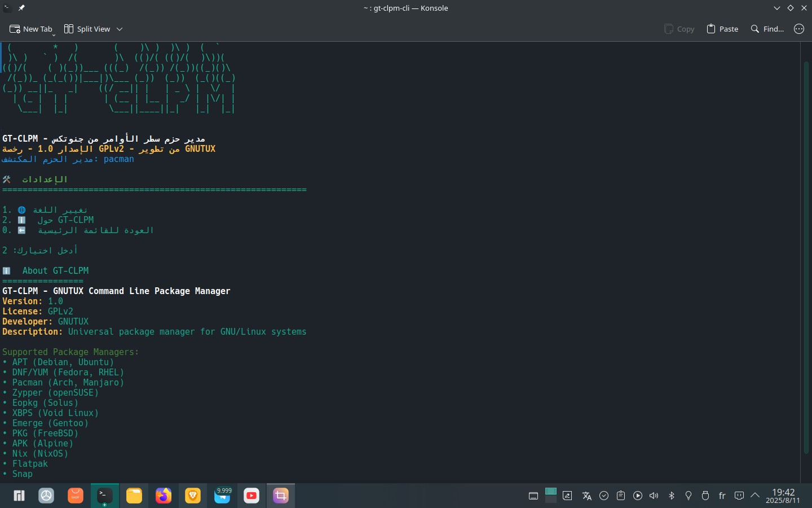Open the Shop software store

coord(76,496)
